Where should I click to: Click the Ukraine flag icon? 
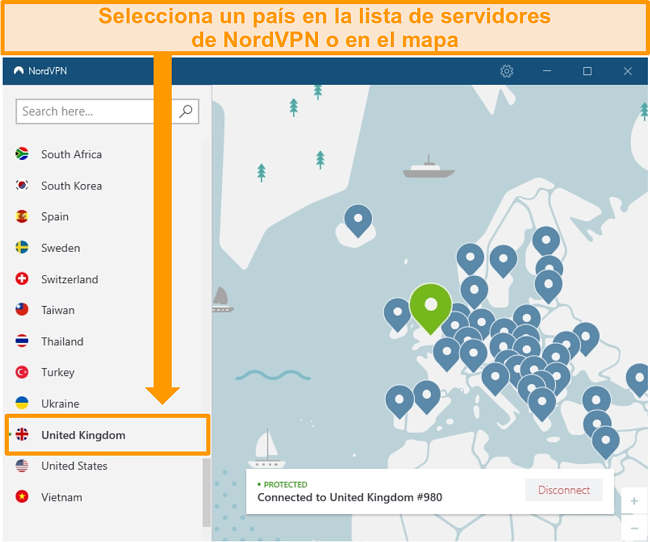click(x=22, y=403)
